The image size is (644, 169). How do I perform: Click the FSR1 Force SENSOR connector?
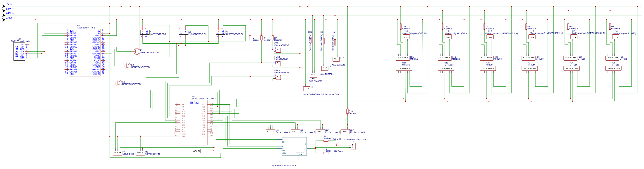click(278, 50)
